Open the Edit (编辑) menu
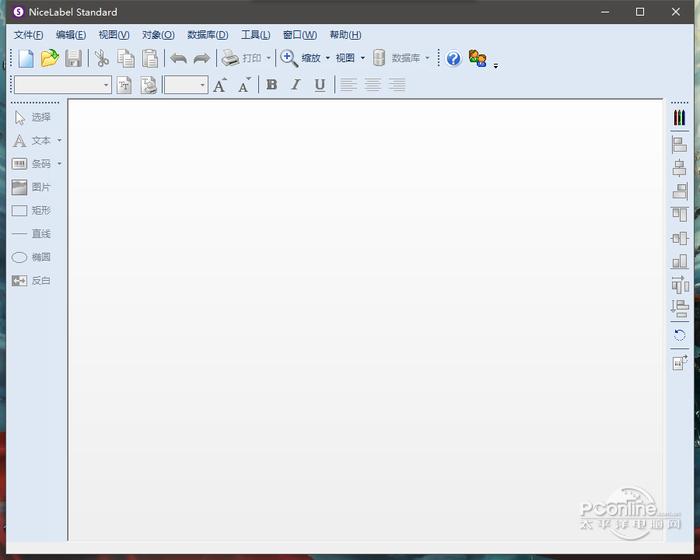Image resolution: width=700 pixels, height=560 pixels. click(71, 35)
